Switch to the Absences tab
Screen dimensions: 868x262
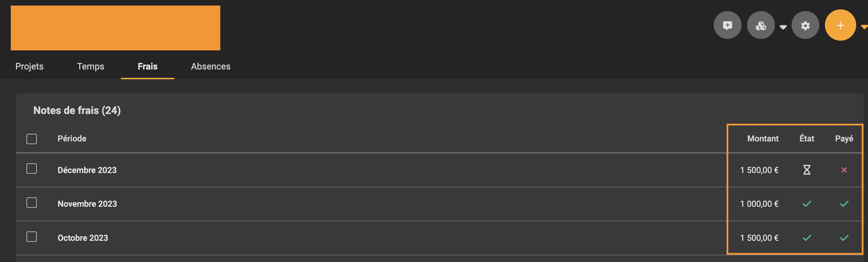coord(211,66)
